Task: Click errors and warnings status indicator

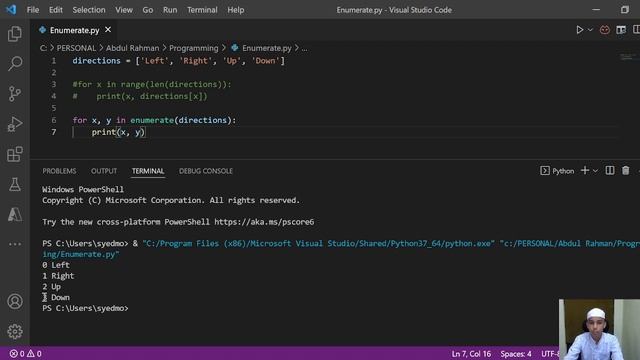Action: click(x=26, y=353)
